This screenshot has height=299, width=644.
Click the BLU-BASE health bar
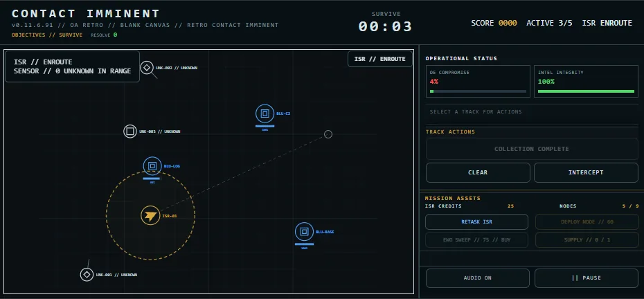(304, 244)
